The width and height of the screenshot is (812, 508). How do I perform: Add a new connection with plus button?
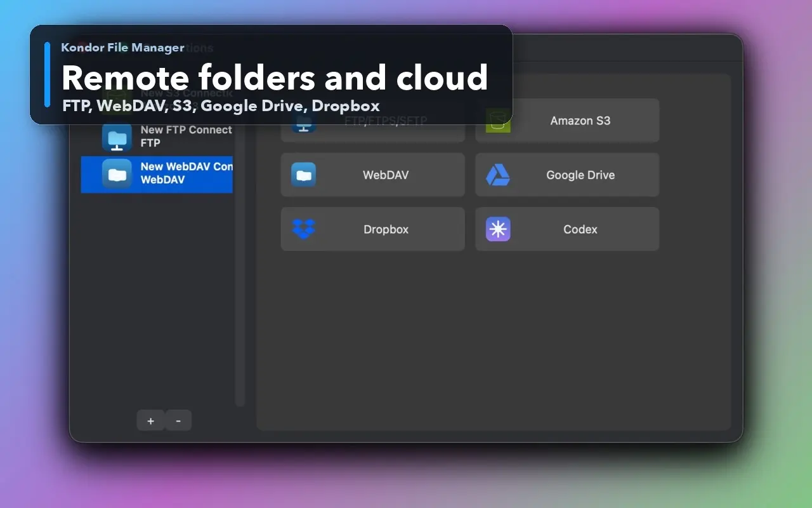150,420
